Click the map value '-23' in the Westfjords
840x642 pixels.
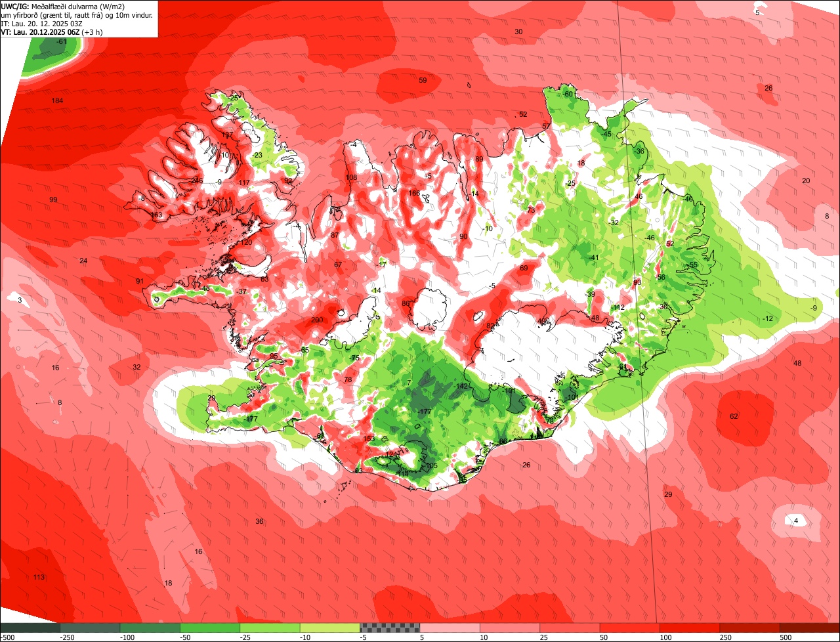(x=257, y=155)
